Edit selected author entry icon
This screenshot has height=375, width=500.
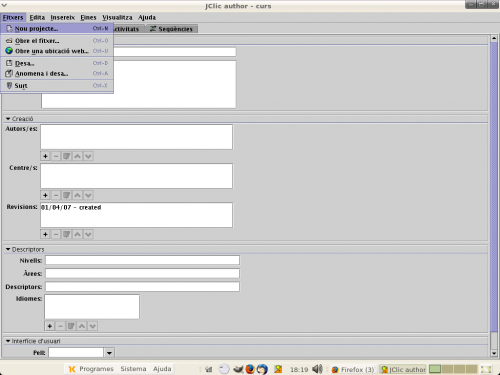pyautogui.click(x=67, y=156)
